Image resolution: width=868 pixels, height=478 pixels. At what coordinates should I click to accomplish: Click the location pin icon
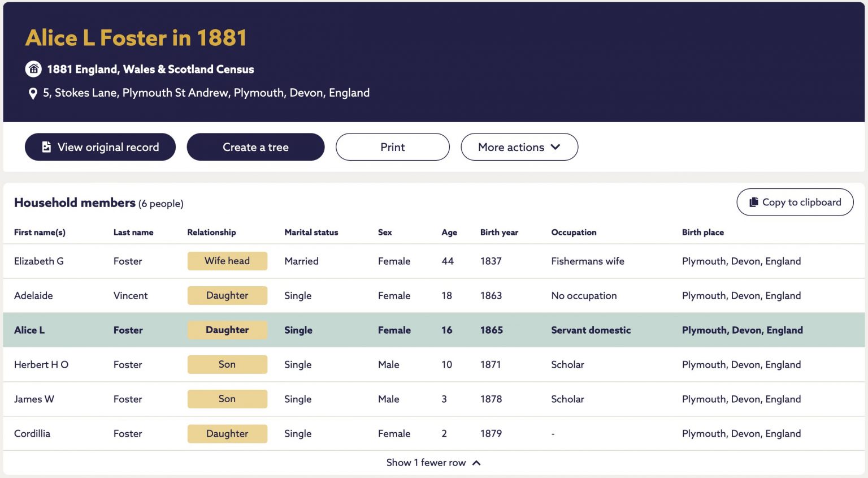[33, 93]
